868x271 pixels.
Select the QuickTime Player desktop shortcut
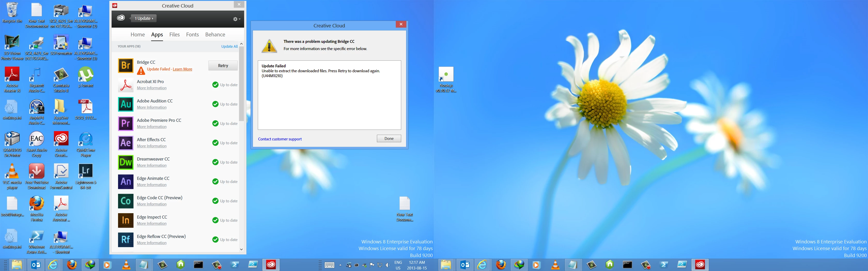click(x=86, y=144)
